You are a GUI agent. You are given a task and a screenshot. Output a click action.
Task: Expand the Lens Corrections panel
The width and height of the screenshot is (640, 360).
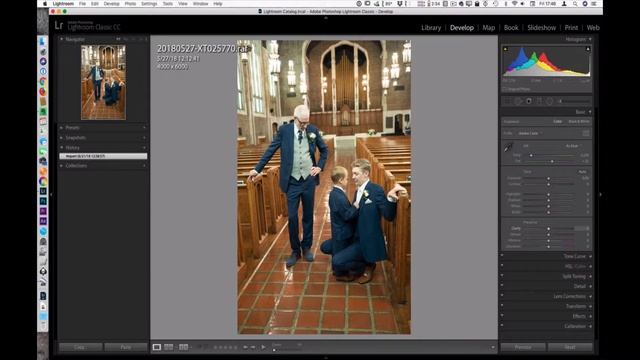coord(590,296)
